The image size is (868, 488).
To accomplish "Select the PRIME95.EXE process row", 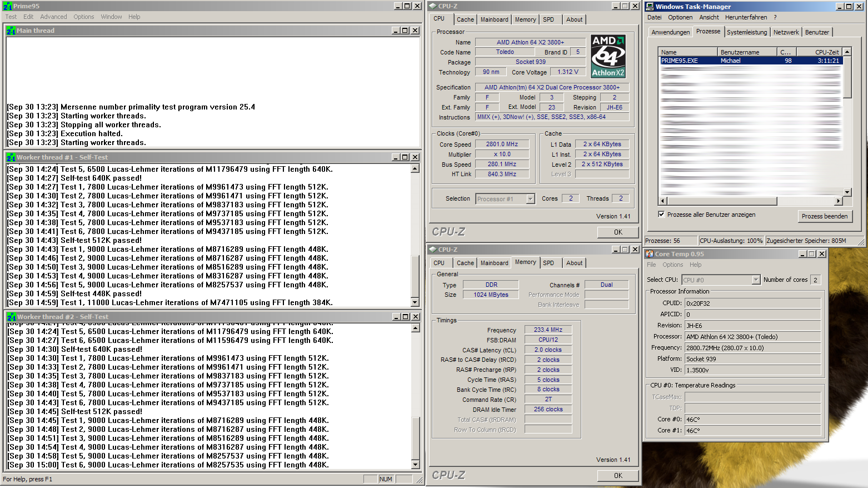I will (x=751, y=61).
